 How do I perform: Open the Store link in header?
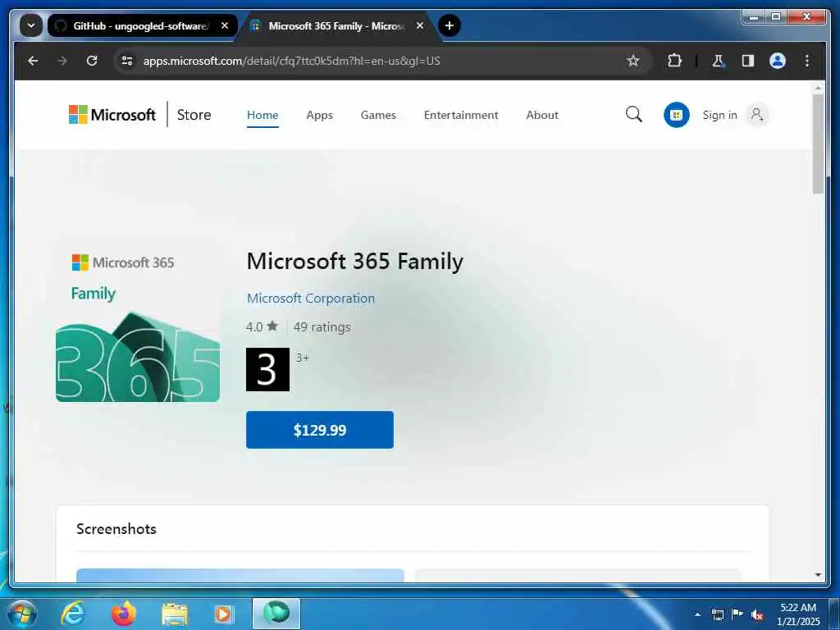(194, 115)
